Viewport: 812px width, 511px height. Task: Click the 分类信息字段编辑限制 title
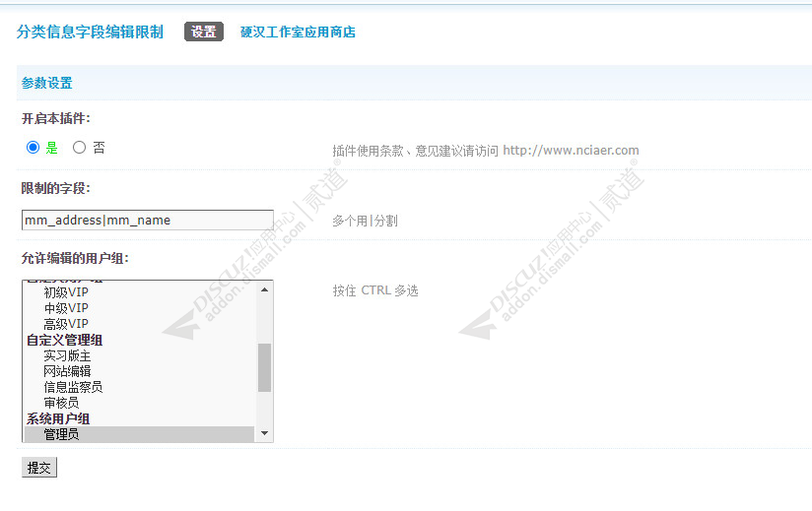click(90, 32)
